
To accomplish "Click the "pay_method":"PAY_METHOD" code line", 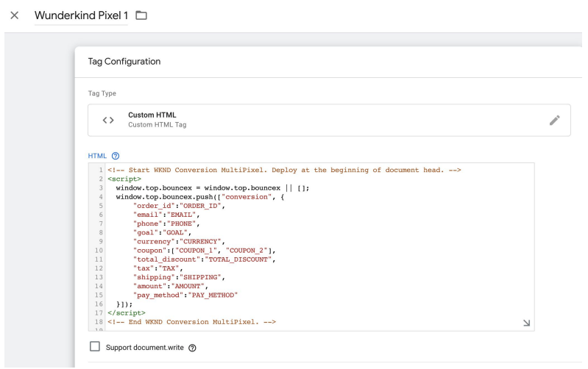I will click(185, 295).
